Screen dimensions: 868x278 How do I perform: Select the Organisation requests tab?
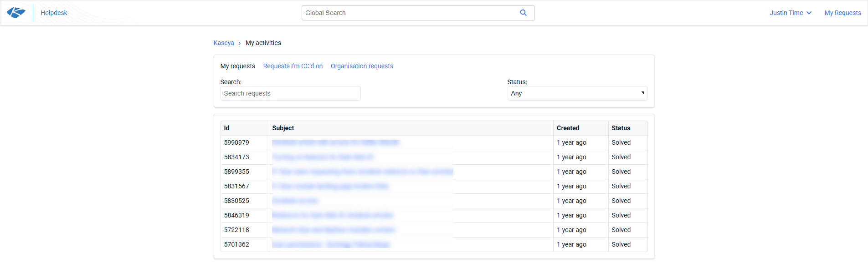(x=362, y=66)
